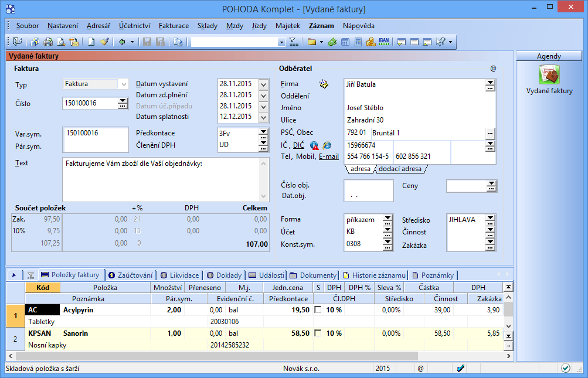Image resolution: width=588 pixels, height=378 pixels.
Task: Click the gold coins icon
Action: (371, 42)
